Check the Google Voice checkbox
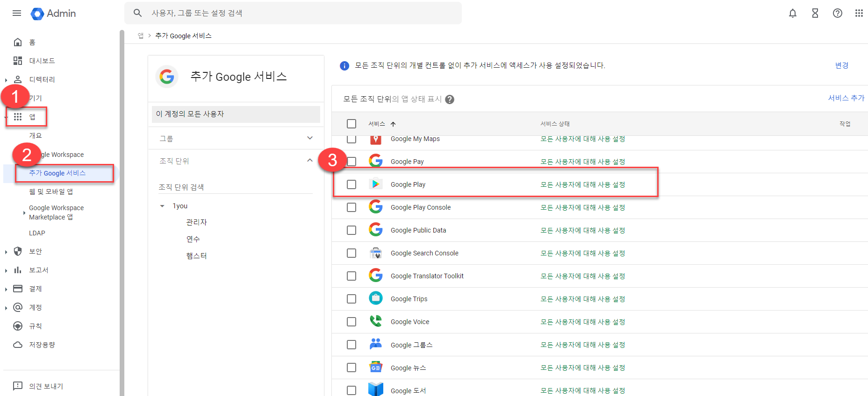Screen dimensions: 868x396 coord(352,322)
